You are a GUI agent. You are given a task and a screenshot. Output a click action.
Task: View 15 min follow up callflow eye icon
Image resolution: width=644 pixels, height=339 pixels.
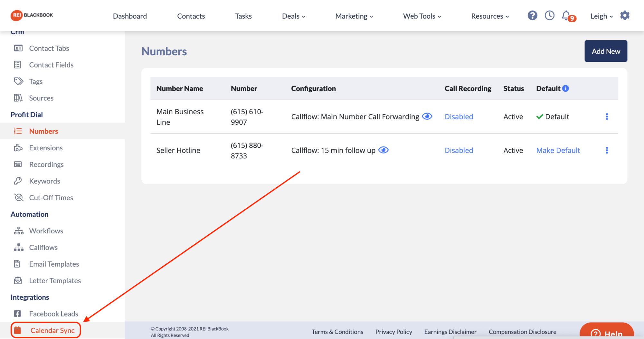383,150
